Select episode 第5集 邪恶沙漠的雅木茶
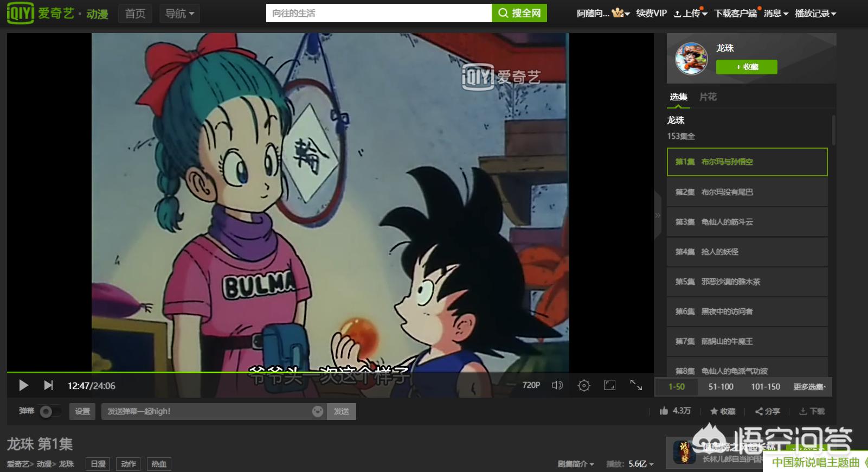The image size is (868, 472). click(747, 282)
